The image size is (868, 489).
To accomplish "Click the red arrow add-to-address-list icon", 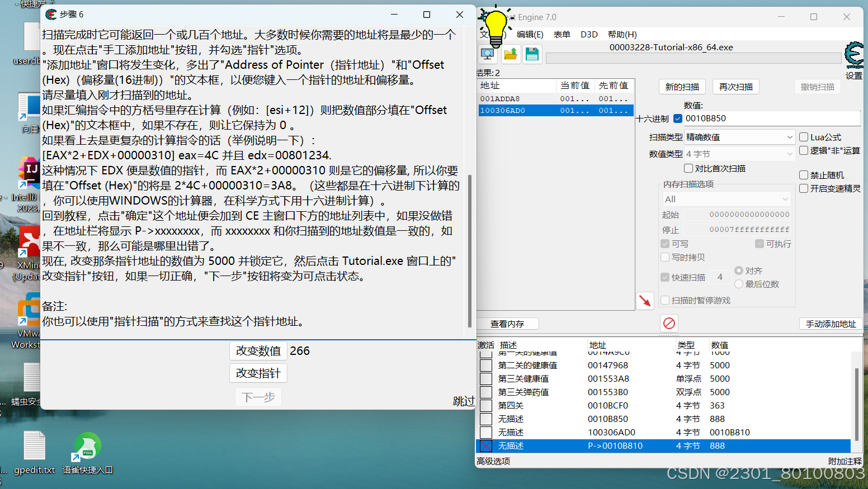I will tap(645, 301).
